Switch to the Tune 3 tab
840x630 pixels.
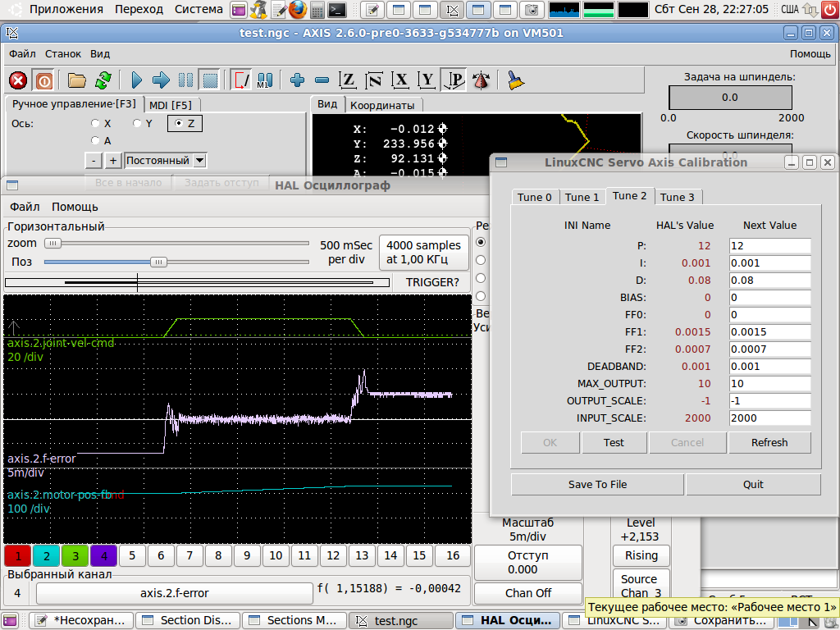point(677,197)
